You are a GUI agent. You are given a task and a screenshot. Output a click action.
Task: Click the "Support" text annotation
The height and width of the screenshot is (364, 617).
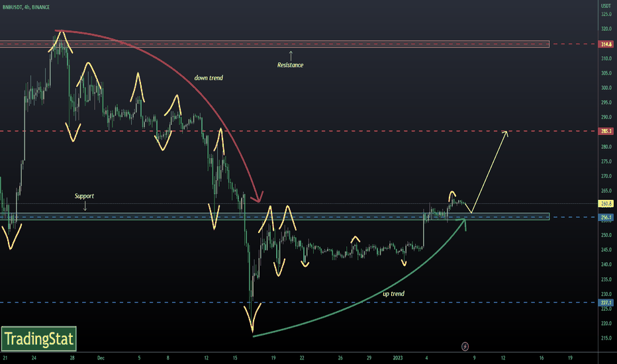click(84, 196)
